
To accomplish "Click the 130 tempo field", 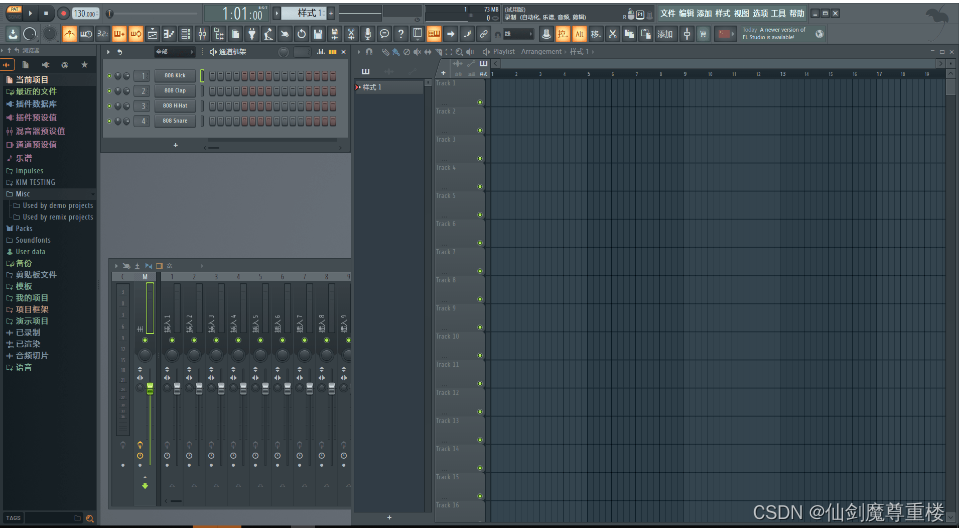I will [85, 13].
